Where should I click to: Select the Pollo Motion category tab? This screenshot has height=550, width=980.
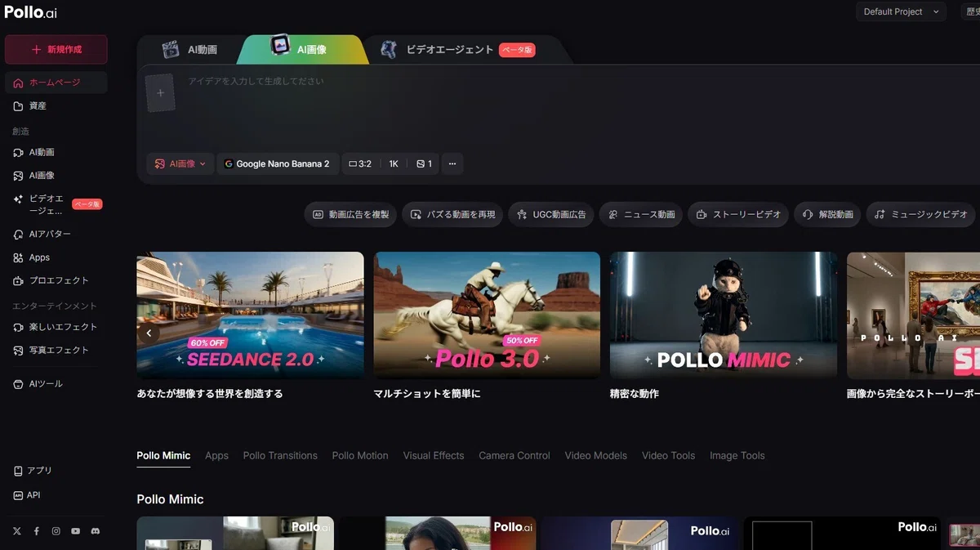click(360, 456)
